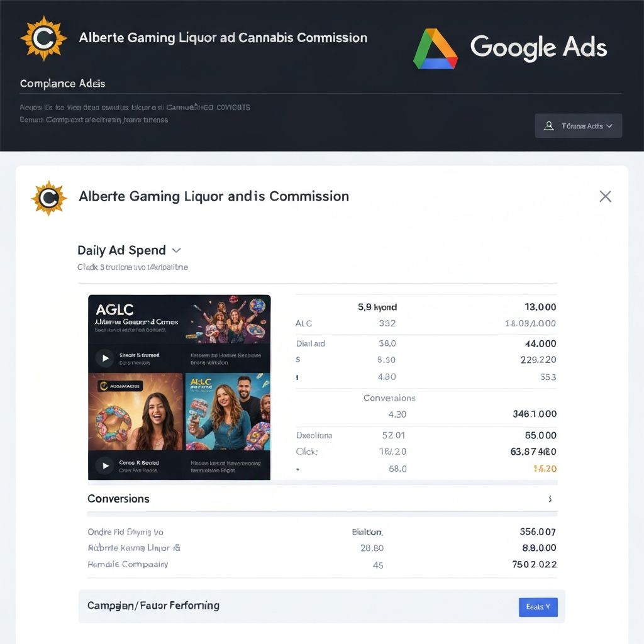Click the '8.8.0.00' value
This screenshot has width=644, height=644.
tap(539, 548)
